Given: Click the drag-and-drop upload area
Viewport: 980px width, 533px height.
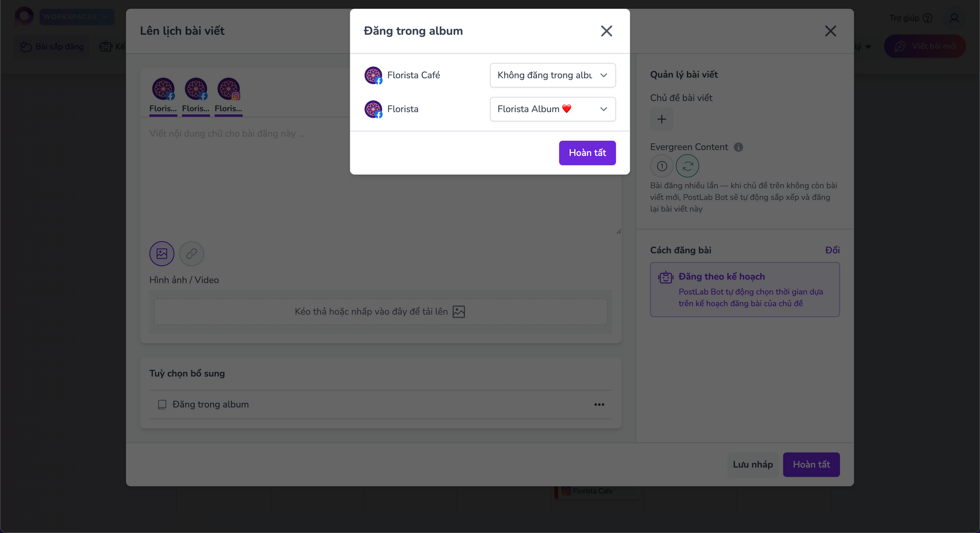Looking at the screenshot, I should coord(381,312).
